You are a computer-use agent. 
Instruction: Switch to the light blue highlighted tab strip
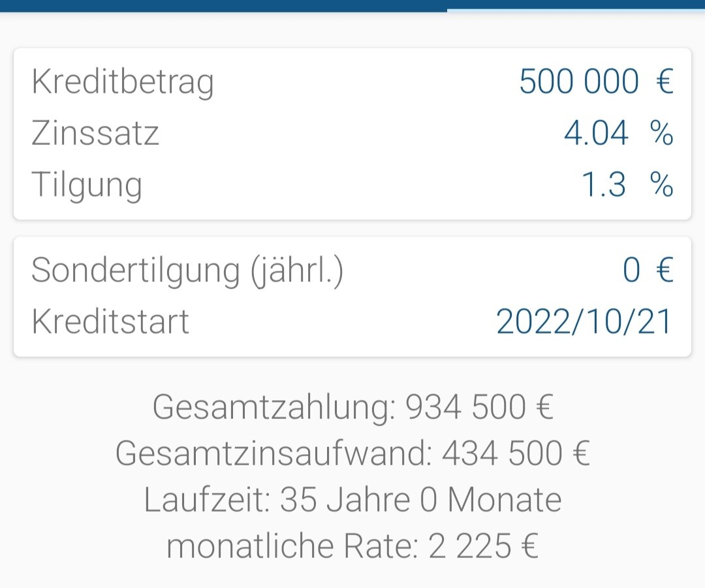coord(576,10)
